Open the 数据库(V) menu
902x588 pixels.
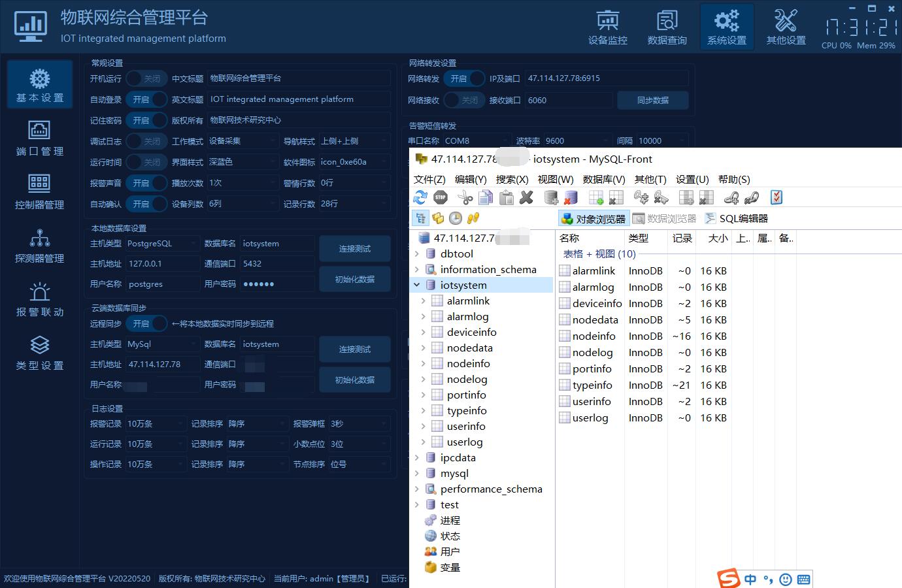[603, 179]
